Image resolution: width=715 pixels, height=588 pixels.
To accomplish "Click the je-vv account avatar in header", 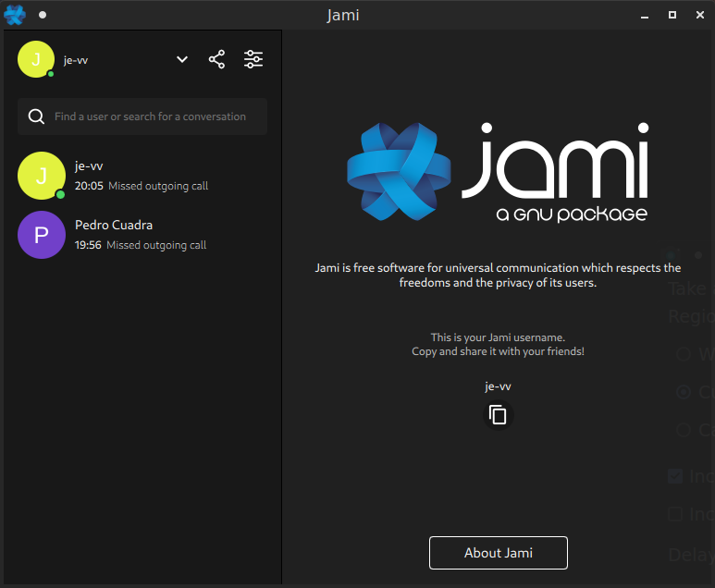I will 36,59.
